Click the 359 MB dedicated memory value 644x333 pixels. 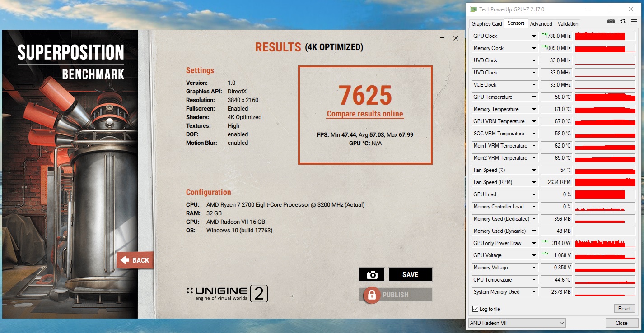(557, 219)
